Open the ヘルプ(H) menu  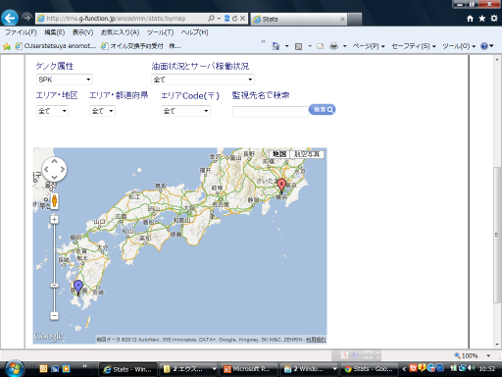point(194,32)
